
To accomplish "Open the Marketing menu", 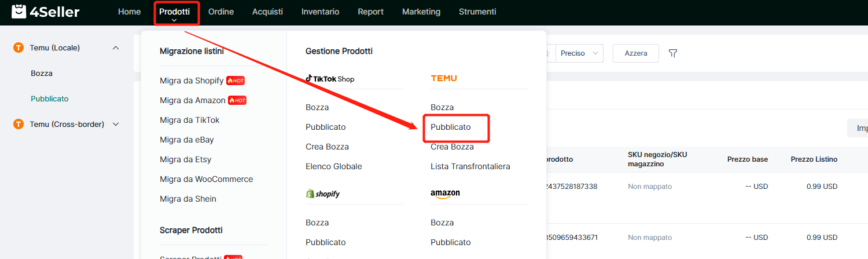I will click(x=421, y=12).
